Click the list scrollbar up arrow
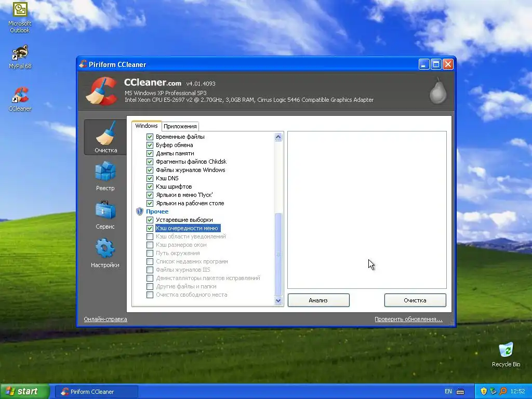 pos(278,137)
